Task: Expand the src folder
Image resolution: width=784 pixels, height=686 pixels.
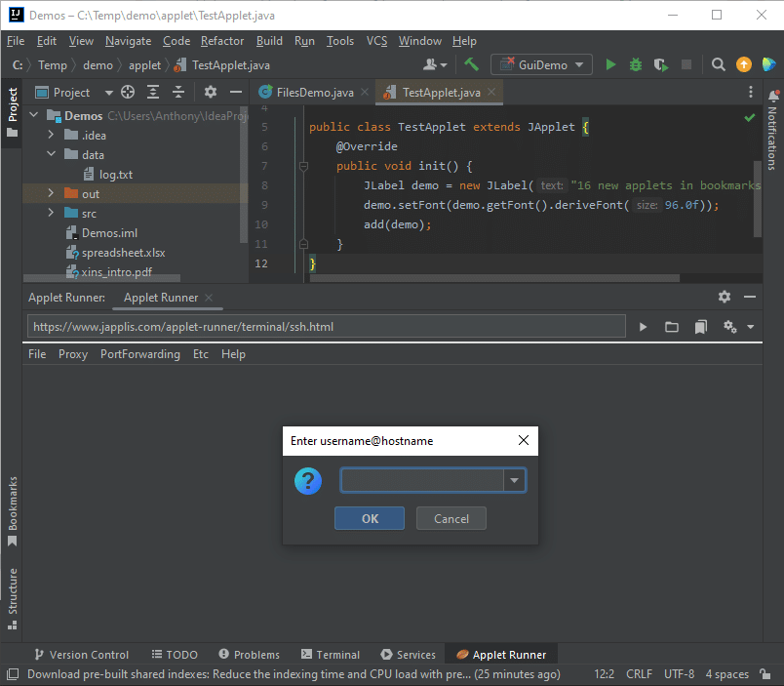Action: (51, 213)
